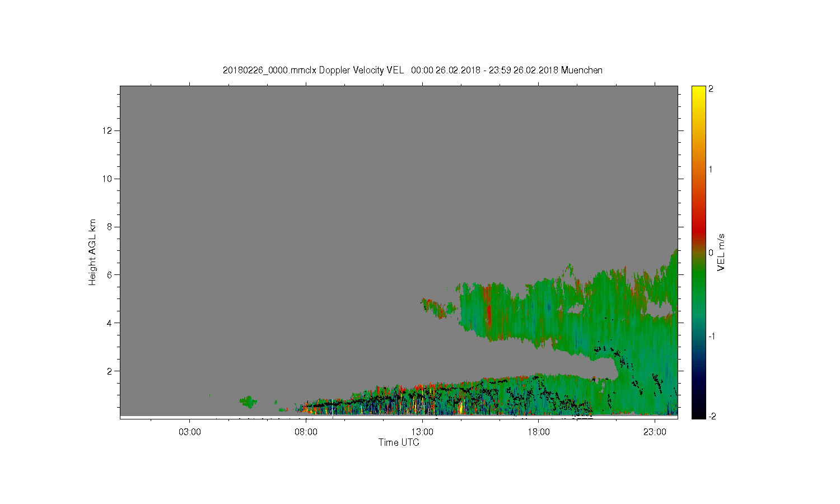Click the height tick label 6
The width and height of the screenshot is (840, 504).
pyautogui.click(x=110, y=275)
